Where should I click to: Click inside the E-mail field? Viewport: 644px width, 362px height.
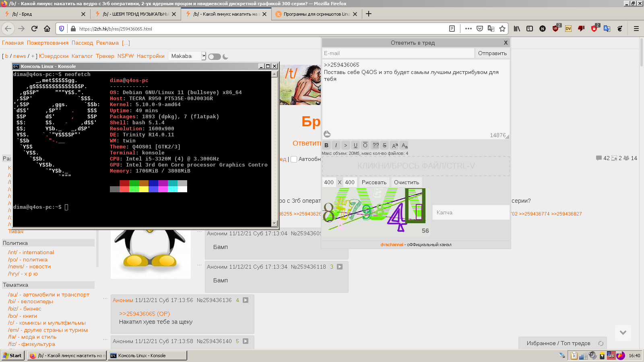coord(398,53)
